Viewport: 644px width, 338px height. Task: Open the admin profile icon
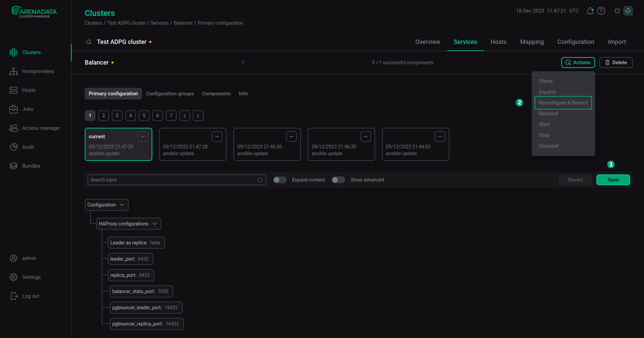pos(14,258)
